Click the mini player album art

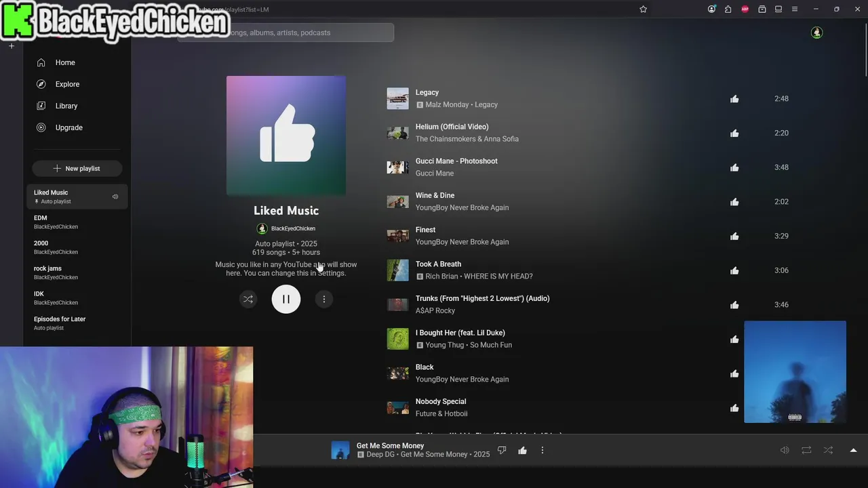795,372
